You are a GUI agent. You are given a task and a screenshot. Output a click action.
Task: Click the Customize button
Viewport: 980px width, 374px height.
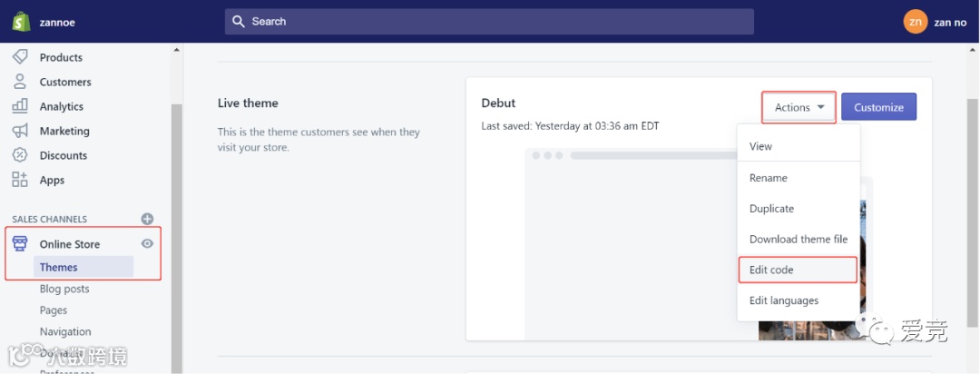(878, 107)
